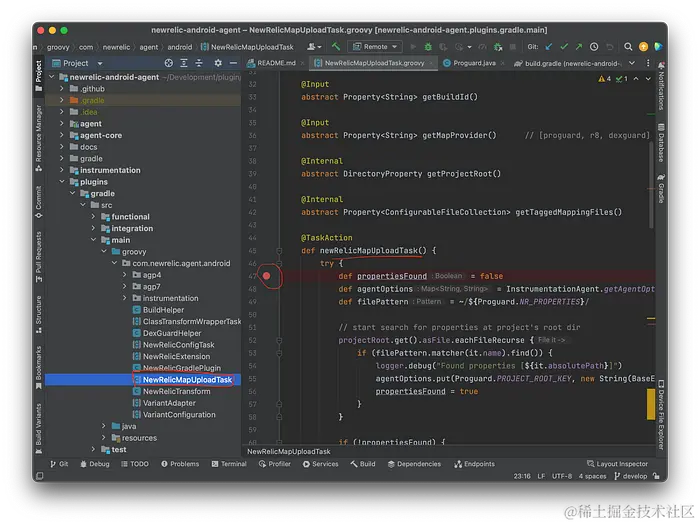Click the Run play icon in toolbar

click(x=413, y=46)
